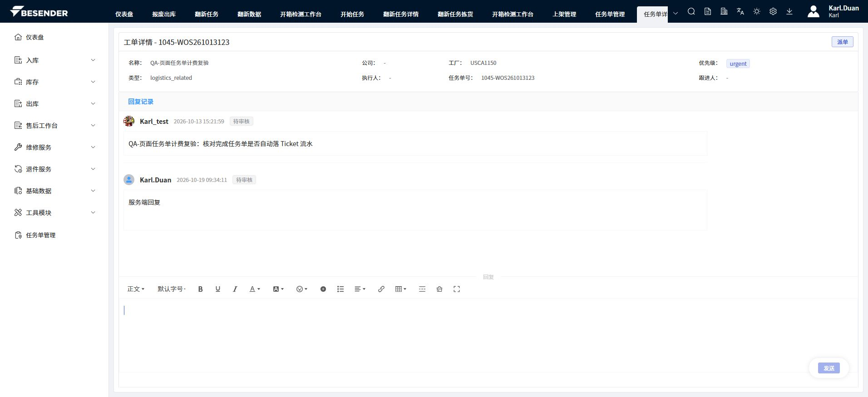Click the clipboard icon beside sidebar 任务单管理
The image size is (868, 397).
(18, 235)
